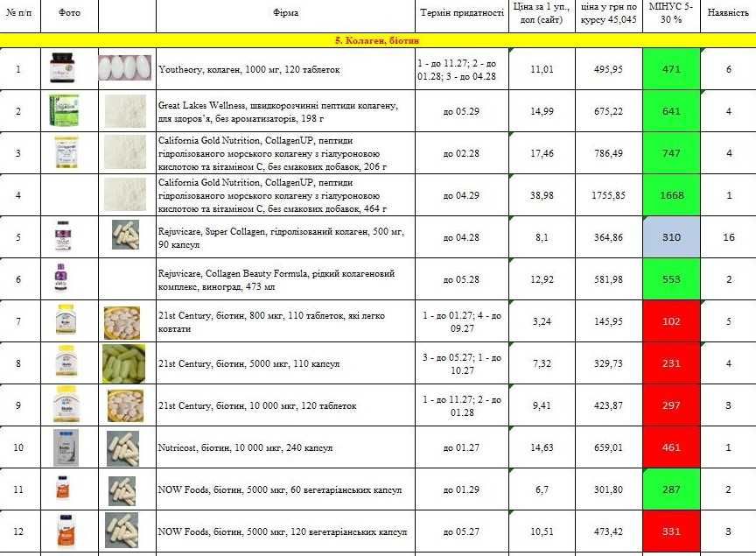Image resolution: width=756 pixels, height=556 pixels.
Task: Click the tablets image for biotin 800 мкг
Action: pyautogui.click(x=122, y=323)
